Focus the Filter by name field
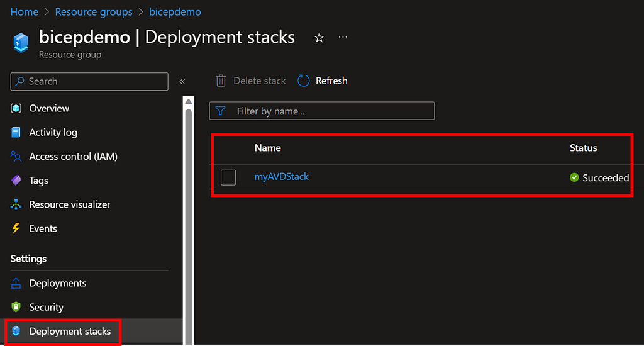Image resolution: width=644 pixels, height=346 pixels. point(321,111)
